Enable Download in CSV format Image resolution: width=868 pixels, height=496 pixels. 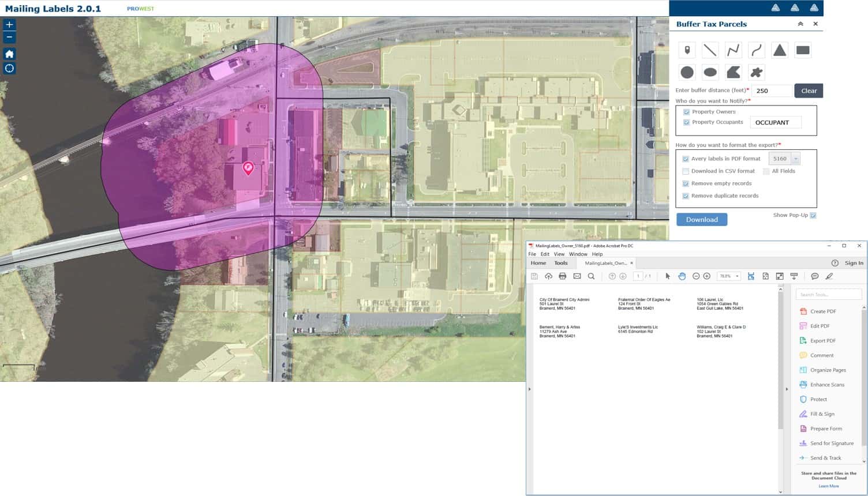[686, 171]
